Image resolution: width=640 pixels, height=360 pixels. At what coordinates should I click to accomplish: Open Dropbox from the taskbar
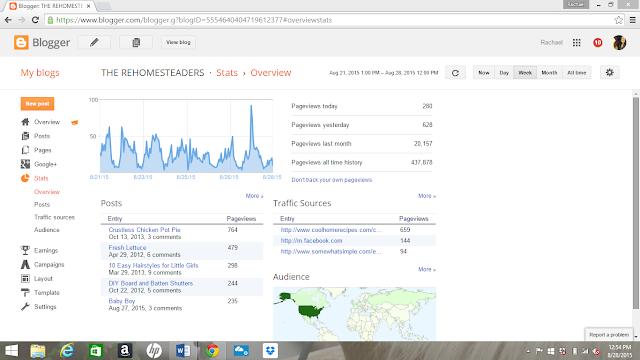point(270,351)
